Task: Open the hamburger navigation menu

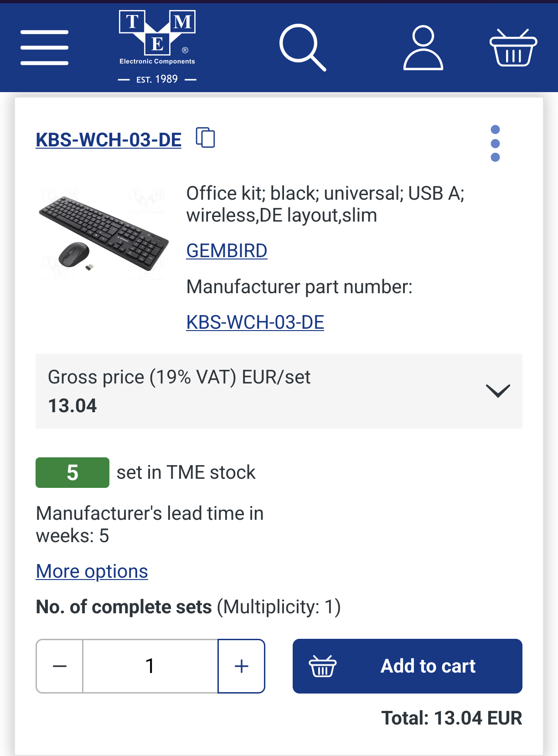Action: coord(44,47)
